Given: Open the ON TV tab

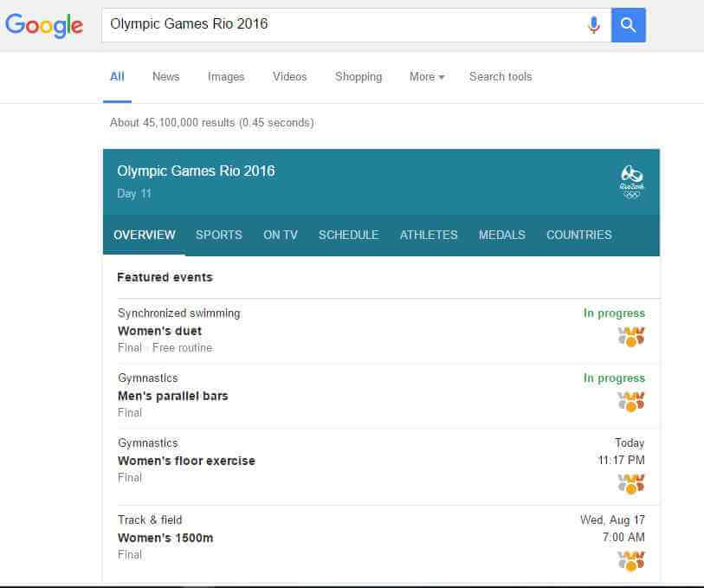Looking at the screenshot, I should click(281, 235).
